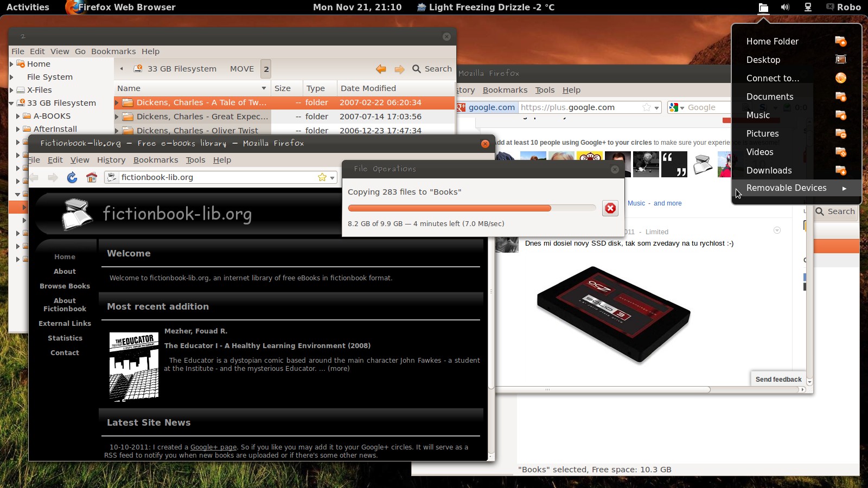868x488 pixels.
Task: Click the Home Folder icon in Places menu
Action: (840, 41)
